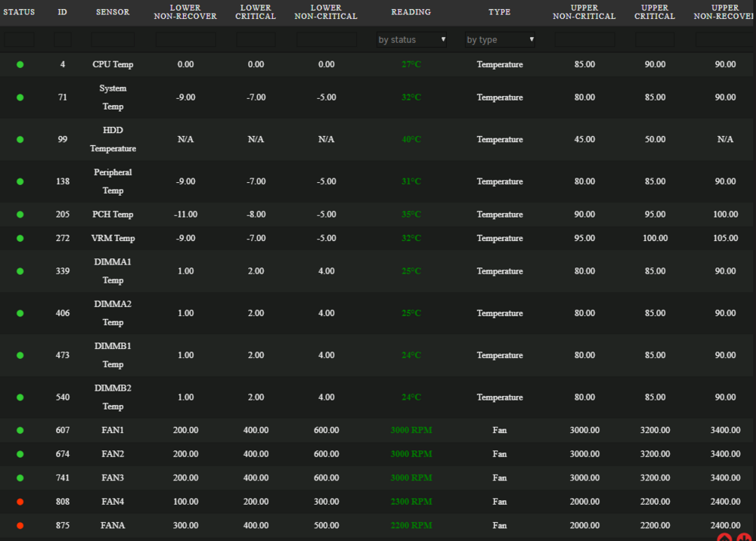Image resolution: width=756 pixels, height=541 pixels.
Task: Click the '27°C' reading for CPU Temp
Action: pyautogui.click(x=411, y=64)
